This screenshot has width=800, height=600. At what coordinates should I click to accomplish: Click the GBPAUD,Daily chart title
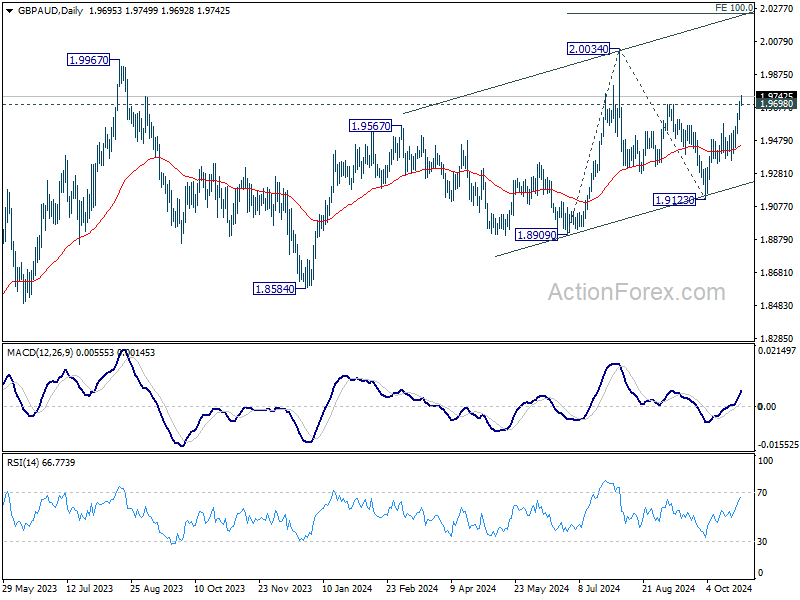pyautogui.click(x=50, y=11)
